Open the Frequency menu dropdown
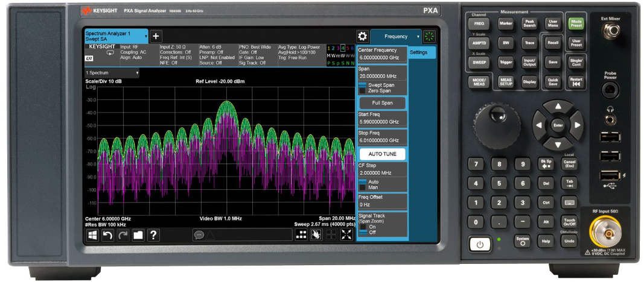The height and width of the screenshot is (282, 644). pyautogui.click(x=396, y=36)
